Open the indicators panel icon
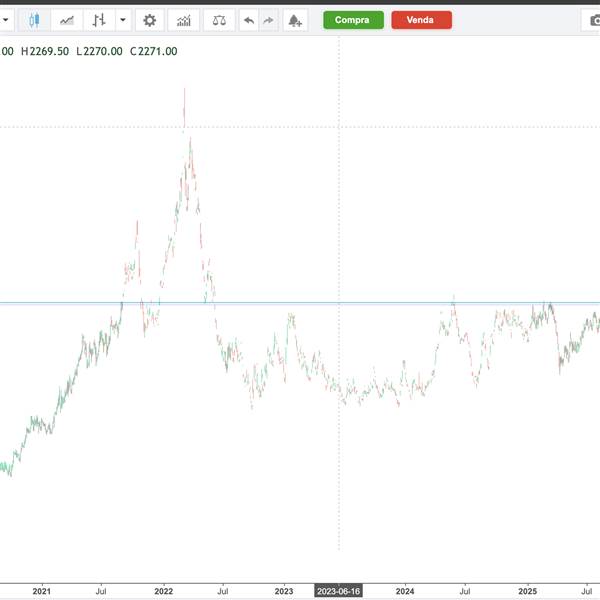This screenshot has height=600, width=600. 183,20
